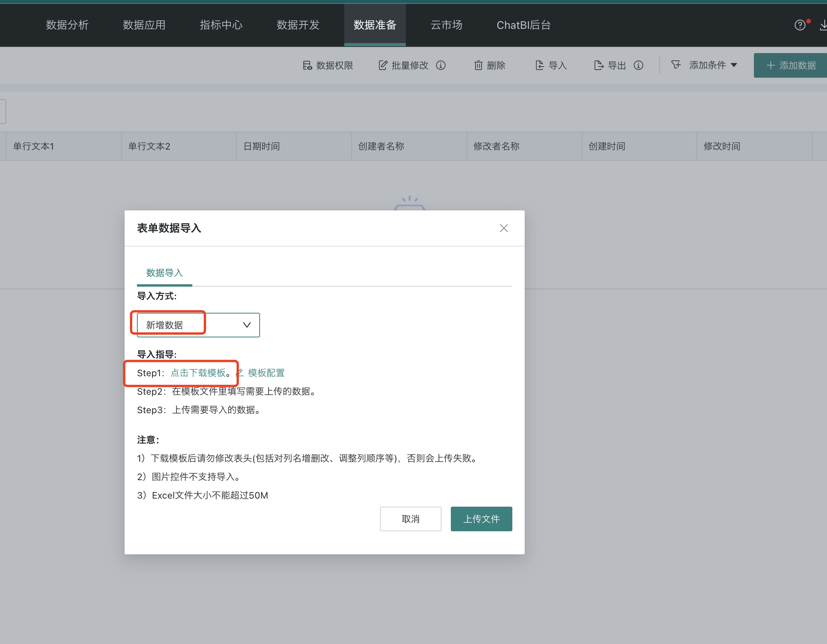Click the info icon beside 导出
The width and height of the screenshot is (827, 644).
click(x=639, y=65)
